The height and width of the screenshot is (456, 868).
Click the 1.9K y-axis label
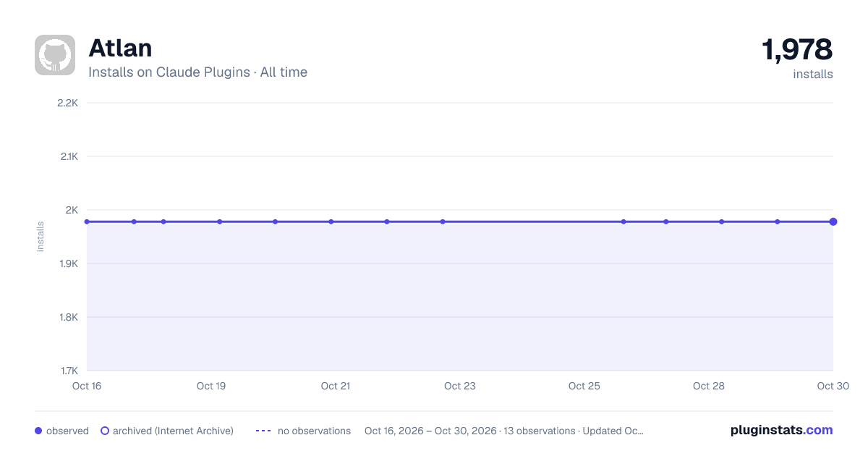pyautogui.click(x=67, y=263)
